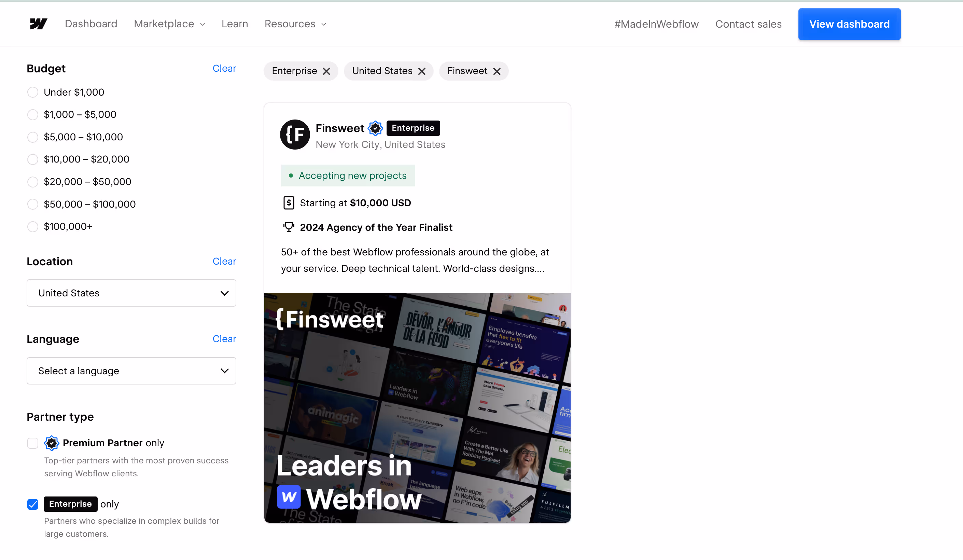Enable Premium Partner only checkbox
The image size is (963, 560).
(x=33, y=443)
